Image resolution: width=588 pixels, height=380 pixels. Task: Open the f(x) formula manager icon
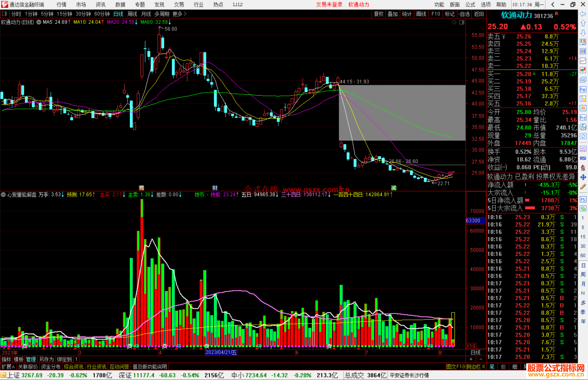[x=583, y=127]
